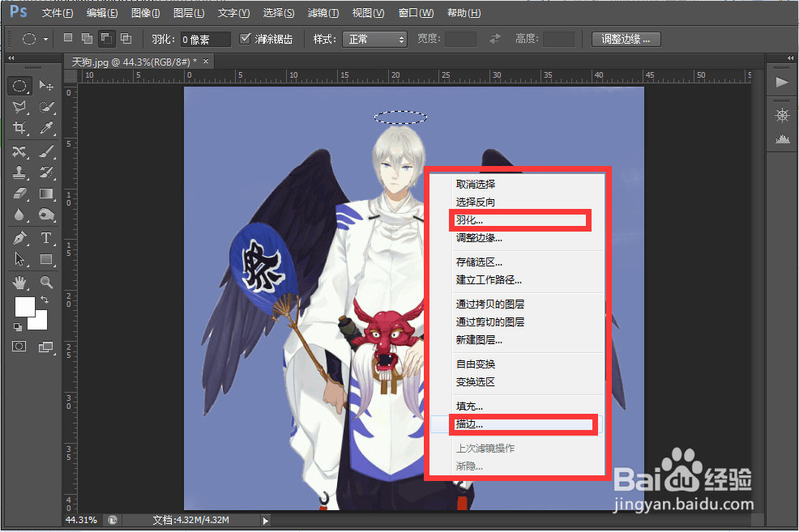Open the tool preset picker arrow
Image resolution: width=799 pixels, height=532 pixels.
45,39
